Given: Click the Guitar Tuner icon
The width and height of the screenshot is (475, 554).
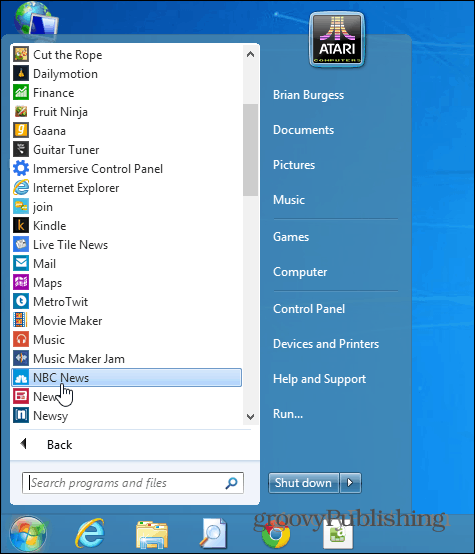Looking at the screenshot, I should (x=21, y=149).
